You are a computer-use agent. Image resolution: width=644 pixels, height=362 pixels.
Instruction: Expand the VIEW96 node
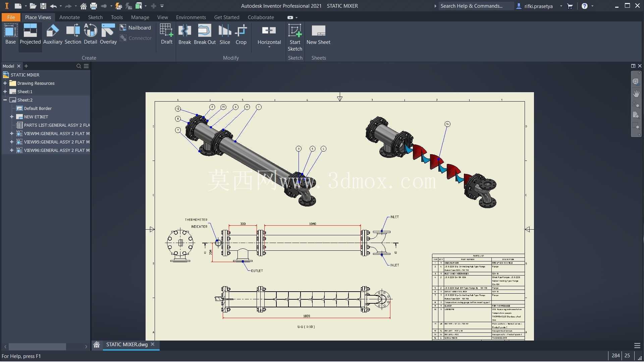(12, 150)
